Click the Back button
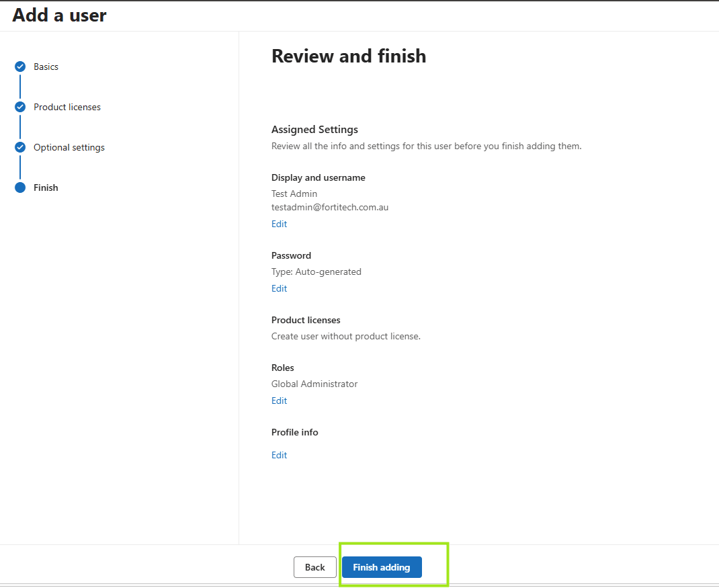The image size is (719, 588). coord(315,567)
